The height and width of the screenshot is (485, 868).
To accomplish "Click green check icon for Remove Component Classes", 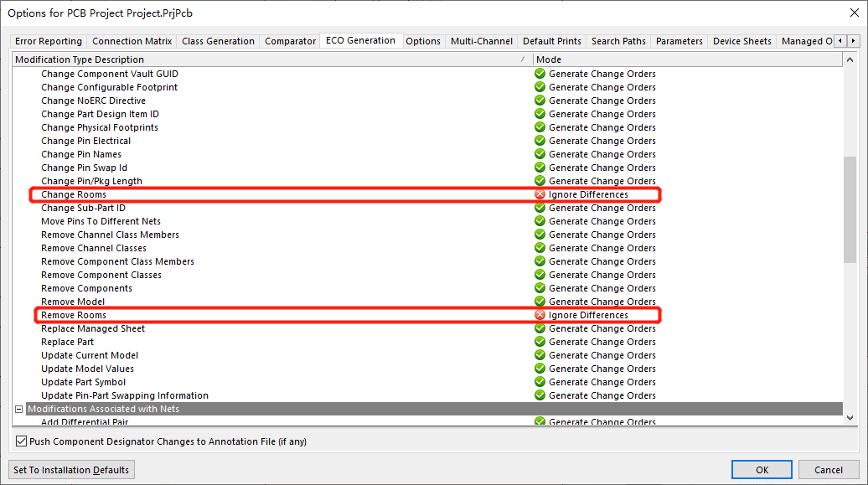I will 540,275.
